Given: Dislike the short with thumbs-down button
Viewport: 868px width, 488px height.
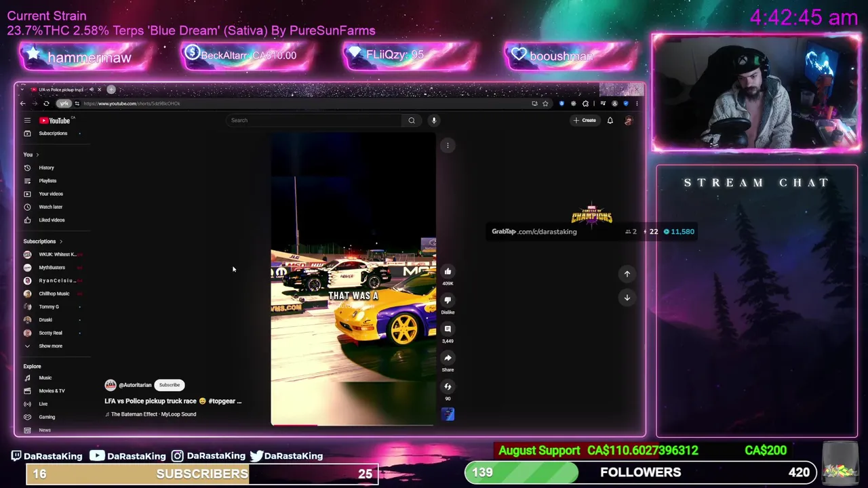Looking at the screenshot, I should click(448, 300).
